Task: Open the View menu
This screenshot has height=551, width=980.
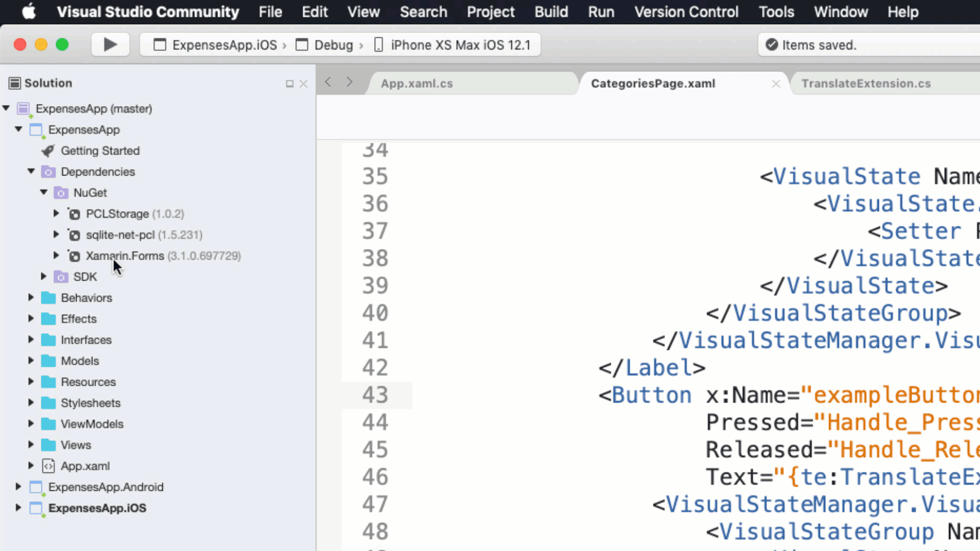Action: point(363,12)
